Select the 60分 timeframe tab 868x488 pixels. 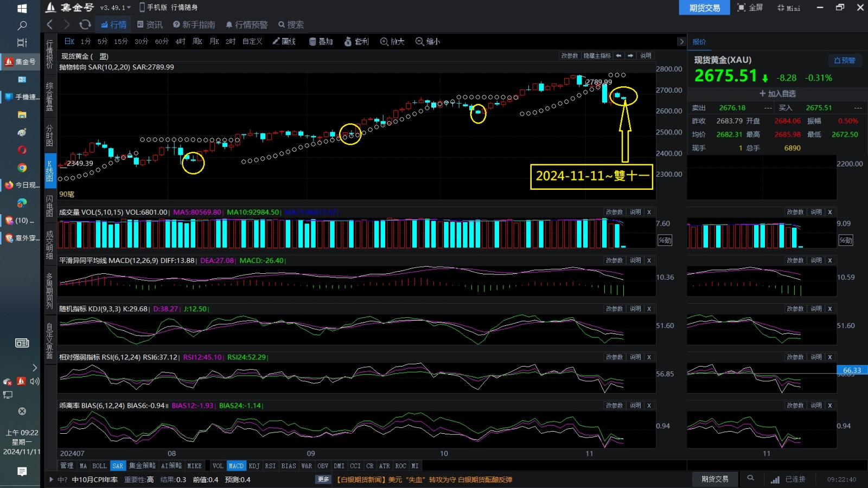click(162, 41)
